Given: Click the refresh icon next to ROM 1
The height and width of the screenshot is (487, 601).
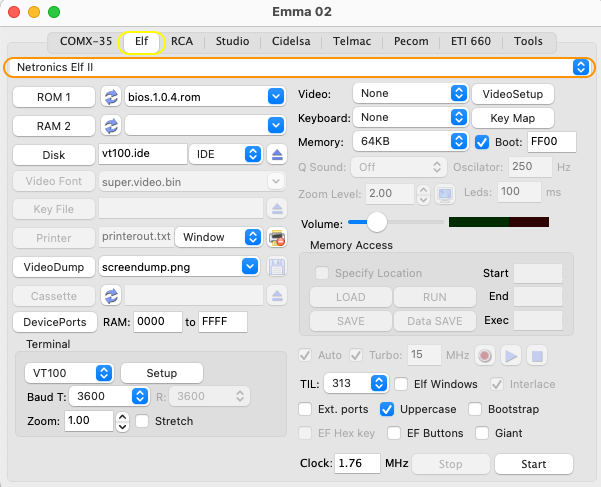Looking at the screenshot, I should pyautogui.click(x=111, y=97).
